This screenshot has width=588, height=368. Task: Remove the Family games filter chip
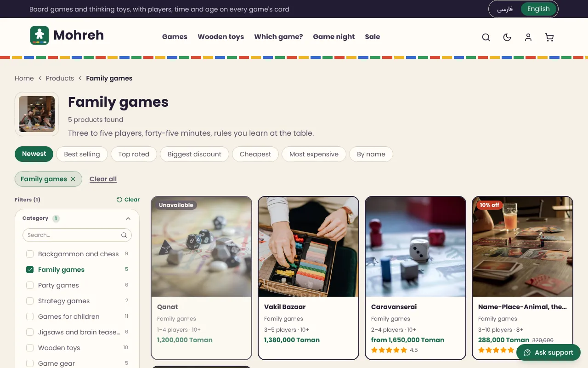click(73, 179)
